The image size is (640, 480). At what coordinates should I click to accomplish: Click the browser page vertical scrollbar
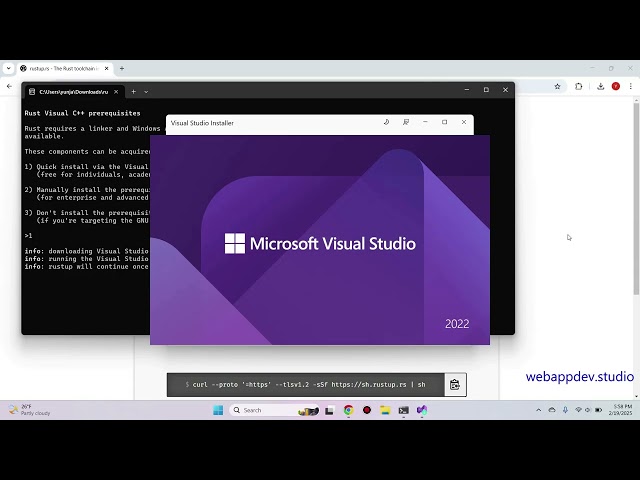coord(636,198)
